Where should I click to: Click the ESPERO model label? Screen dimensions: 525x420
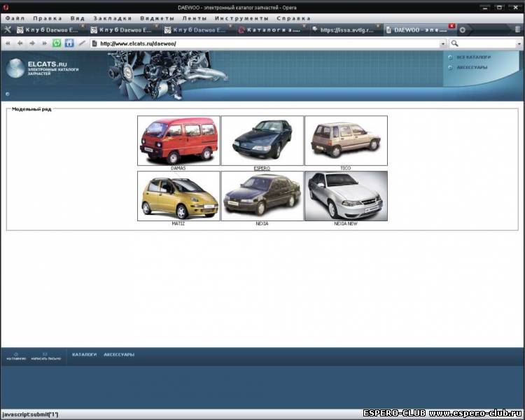(x=262, y=168)
